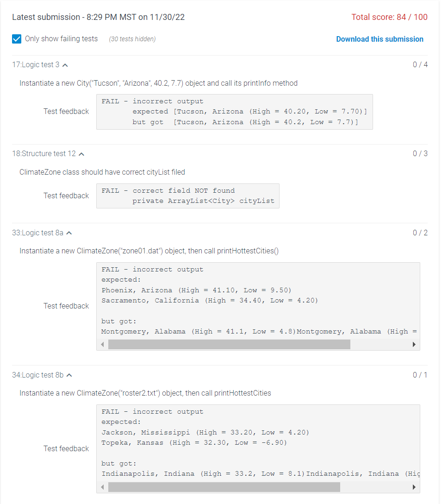
Task: Uncheck Only show failing tests checkbox
Action: 17,39
